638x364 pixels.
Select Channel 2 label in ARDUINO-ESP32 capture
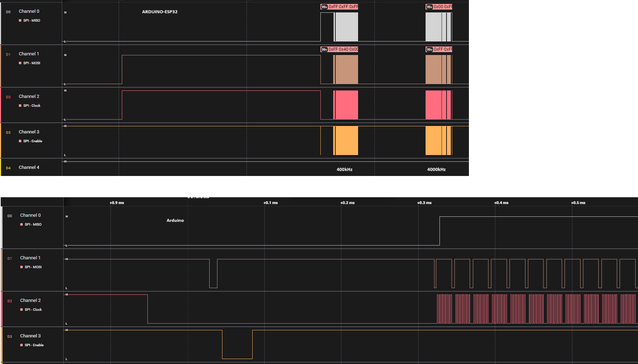29,96
